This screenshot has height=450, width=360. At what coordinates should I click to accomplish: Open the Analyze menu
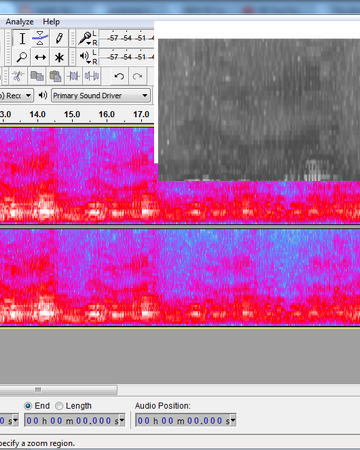pos(19,22)
